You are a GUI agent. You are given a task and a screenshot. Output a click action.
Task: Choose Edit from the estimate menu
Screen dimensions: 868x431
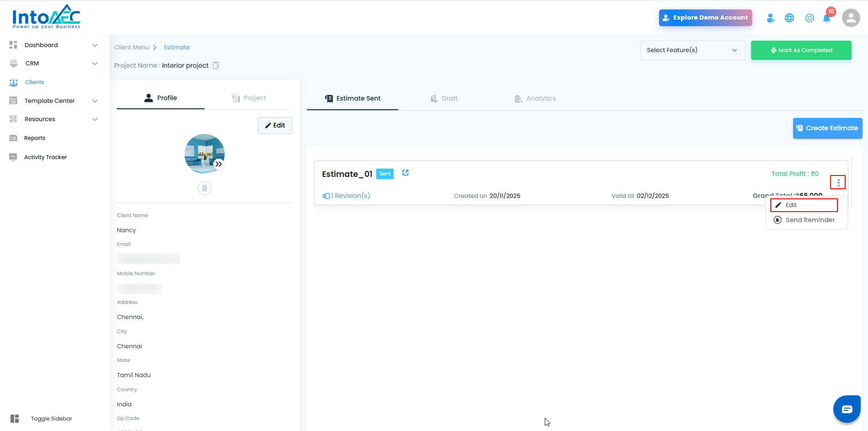[x=804, y=205]
